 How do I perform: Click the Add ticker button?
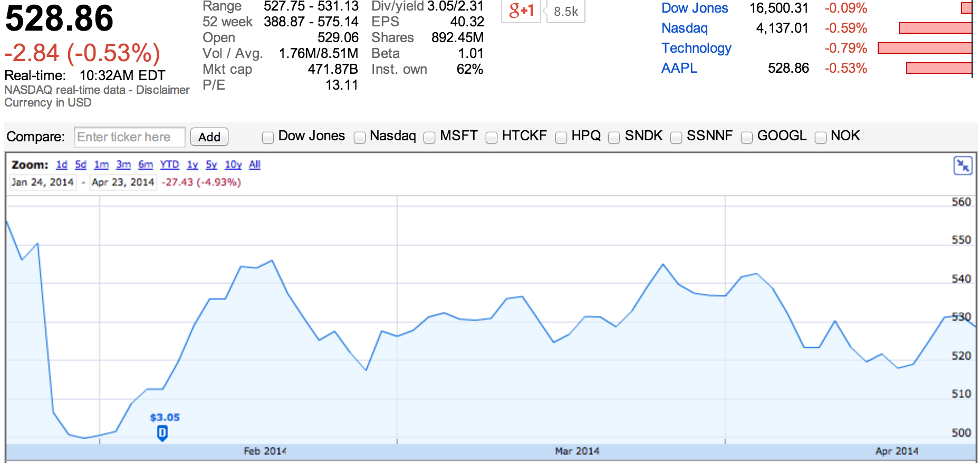tap(209, 137)
